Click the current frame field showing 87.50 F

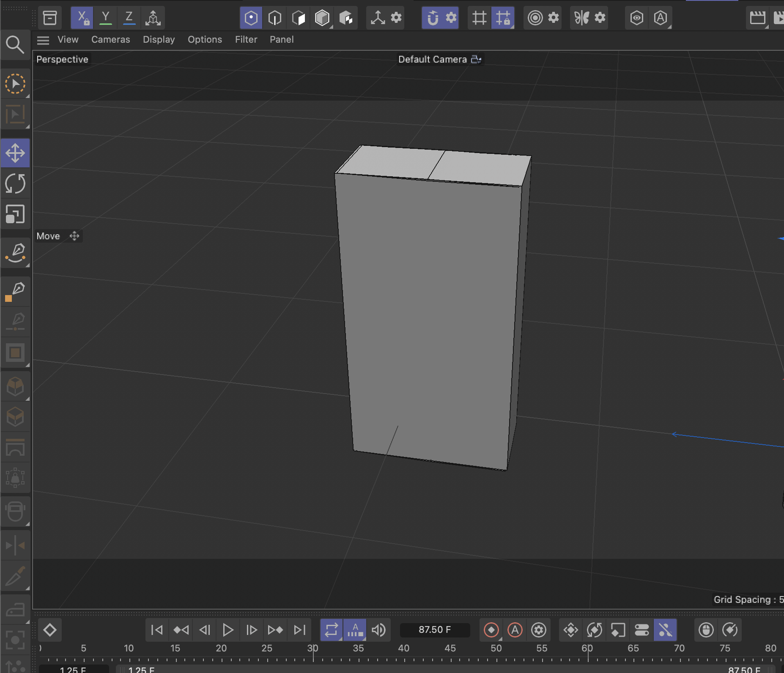435,629
